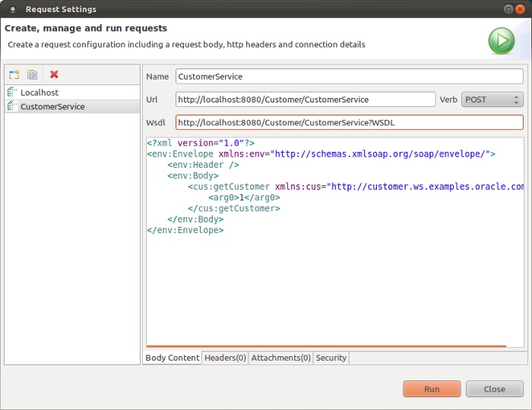Click the icon beside the CustomerService entry

click(12, 107)
